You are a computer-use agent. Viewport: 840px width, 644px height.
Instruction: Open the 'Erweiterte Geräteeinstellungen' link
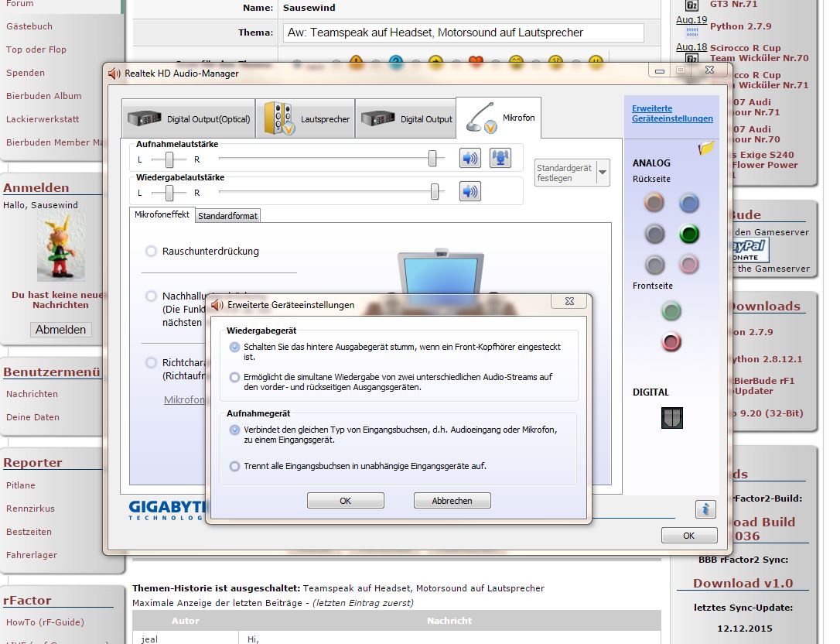point(672,114)
